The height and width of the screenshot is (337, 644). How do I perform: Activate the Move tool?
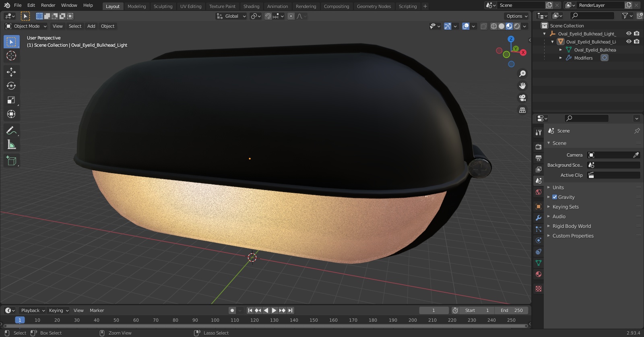[11, 72]
